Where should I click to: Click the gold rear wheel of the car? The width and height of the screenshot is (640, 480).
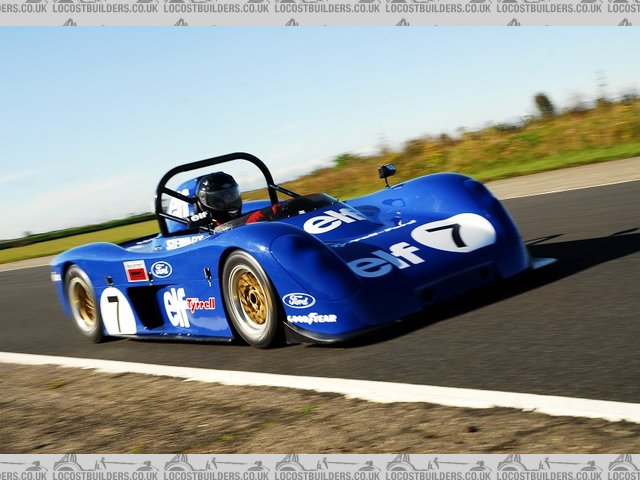(83, 303)
